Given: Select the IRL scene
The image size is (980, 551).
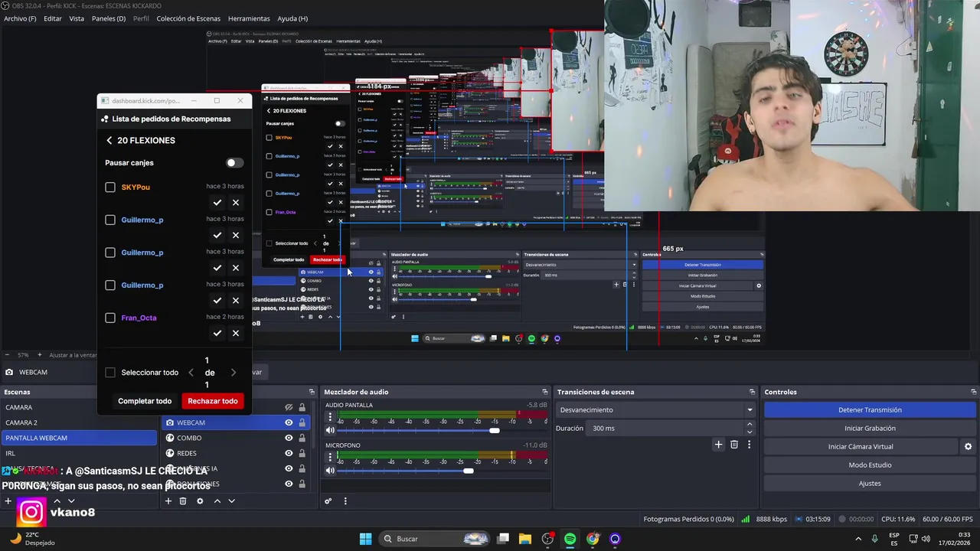Looking at the screenshot, I should [x=79, y=453].
